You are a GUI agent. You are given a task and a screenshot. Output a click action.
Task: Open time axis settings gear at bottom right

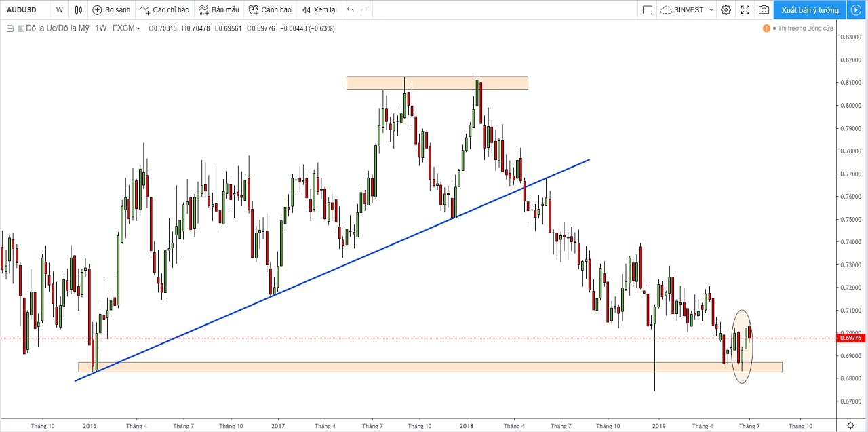[x=850, y=425]
